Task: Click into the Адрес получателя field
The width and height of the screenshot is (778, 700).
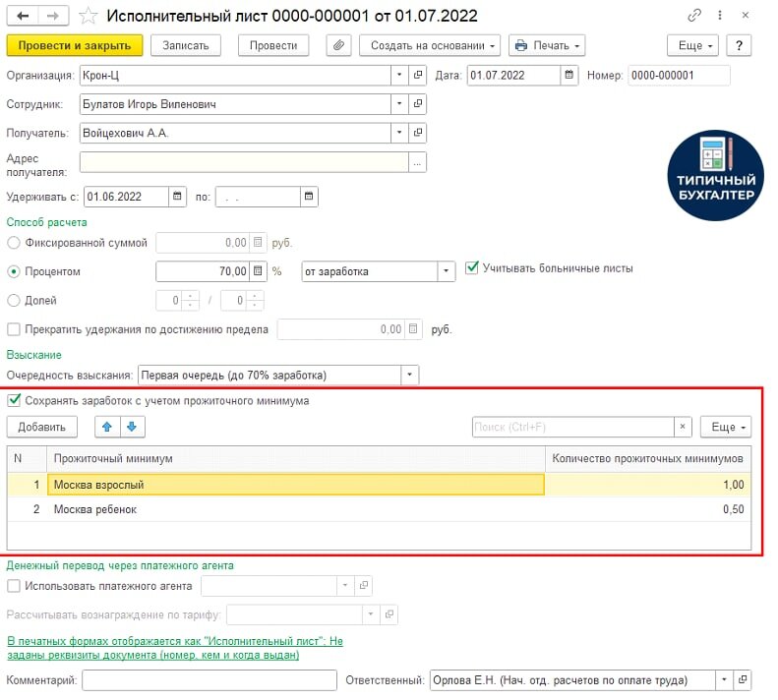Action: pos(246,164)
